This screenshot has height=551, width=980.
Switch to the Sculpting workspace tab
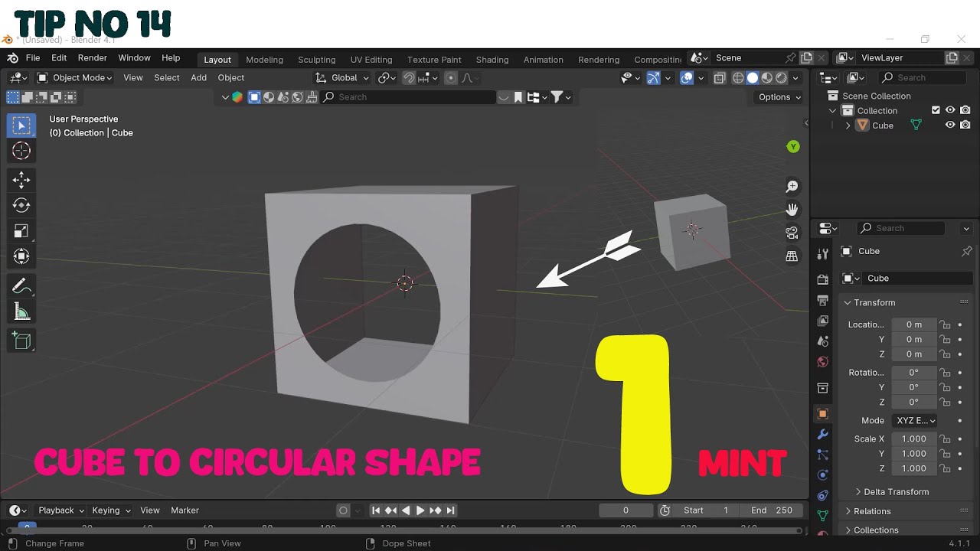[316, 60]
